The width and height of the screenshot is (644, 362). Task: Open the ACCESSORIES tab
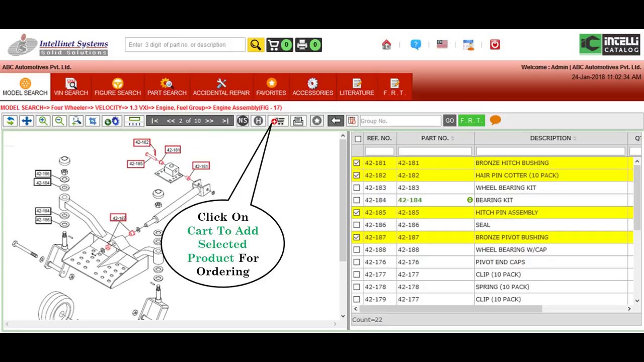[312, 87]
